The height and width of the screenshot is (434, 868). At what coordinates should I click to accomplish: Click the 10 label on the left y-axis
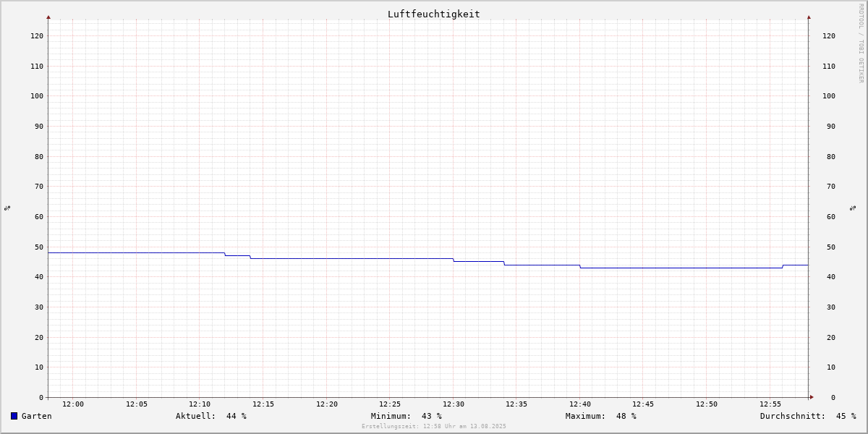[40, 367]
